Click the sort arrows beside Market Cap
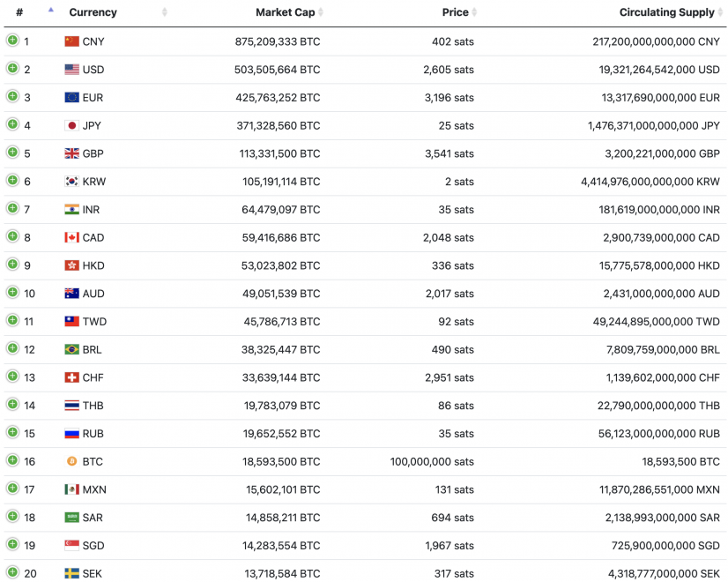The width and height of the screenshot is (728, 582). (x=323, y=11)
